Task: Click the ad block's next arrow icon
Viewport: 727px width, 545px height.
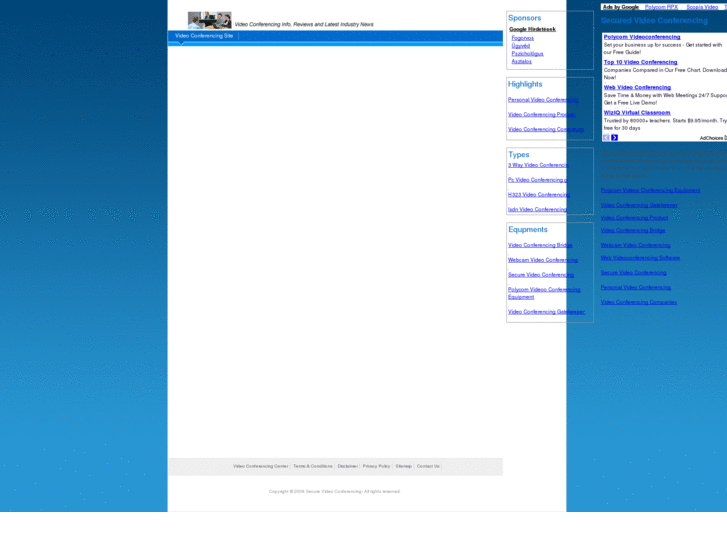Action: pyautogui.click(x=614, y=138)
